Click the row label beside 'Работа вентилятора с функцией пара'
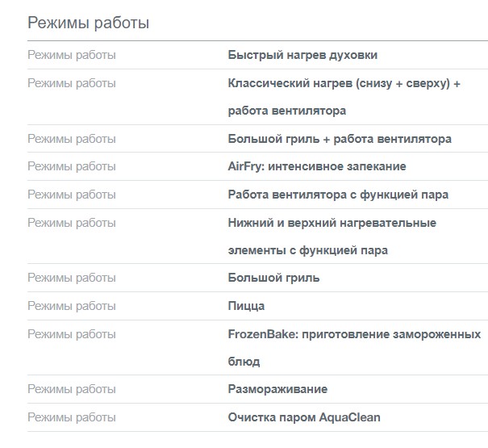This screenshot has width=488, height=448. click(72, 195)
